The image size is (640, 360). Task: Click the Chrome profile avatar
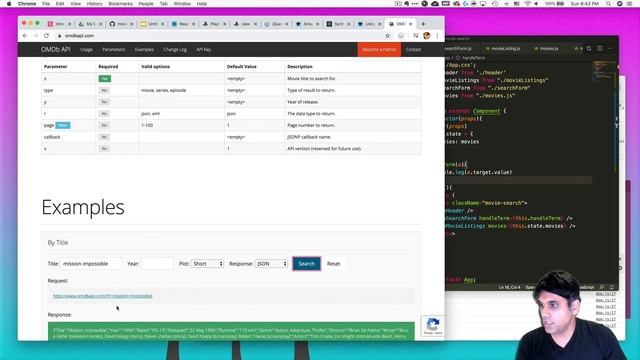coord(427,36)
